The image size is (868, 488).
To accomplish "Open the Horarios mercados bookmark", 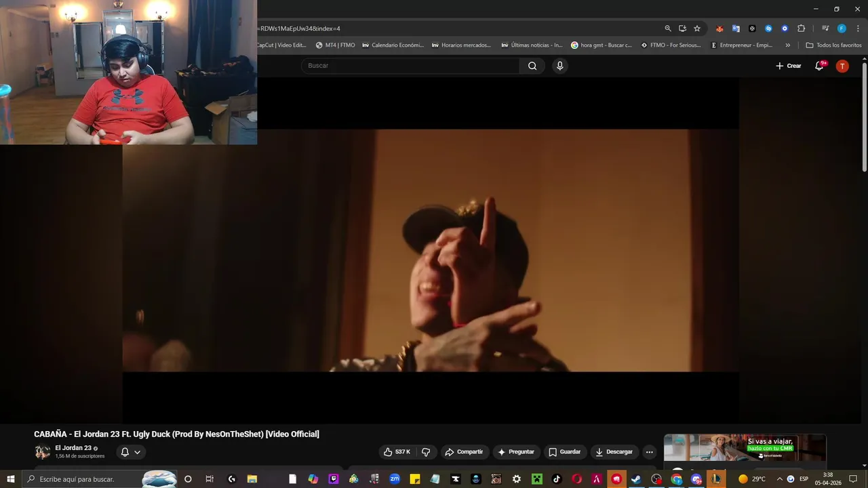I will tap(461, 45).
